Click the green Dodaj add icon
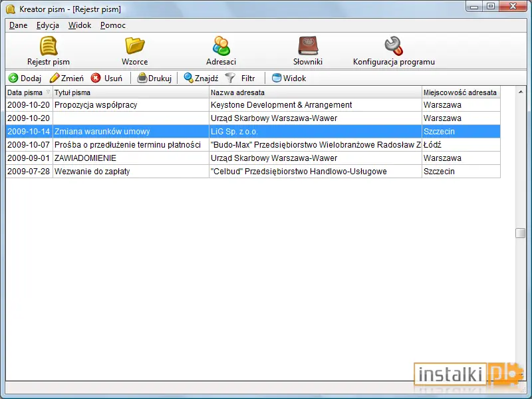The height and width of the screenshot is (399, 532). point(13,78)
